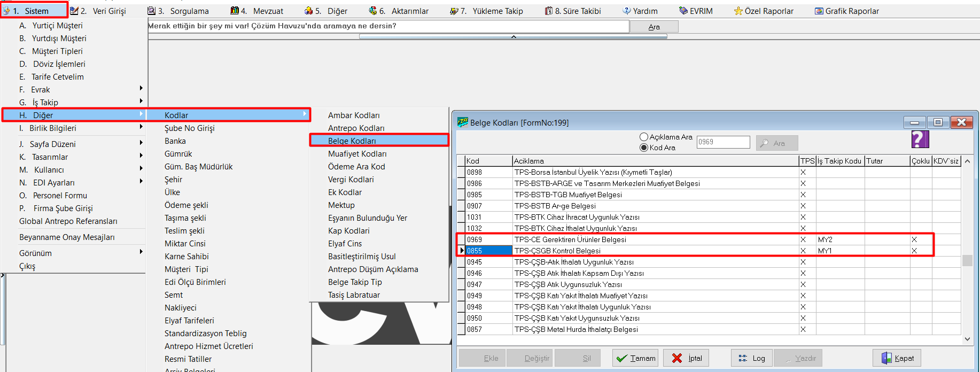Image resolution: width=980 pixels, height=372 pixels.
Task: Click the code search input field
Action: tap(722, 142)
